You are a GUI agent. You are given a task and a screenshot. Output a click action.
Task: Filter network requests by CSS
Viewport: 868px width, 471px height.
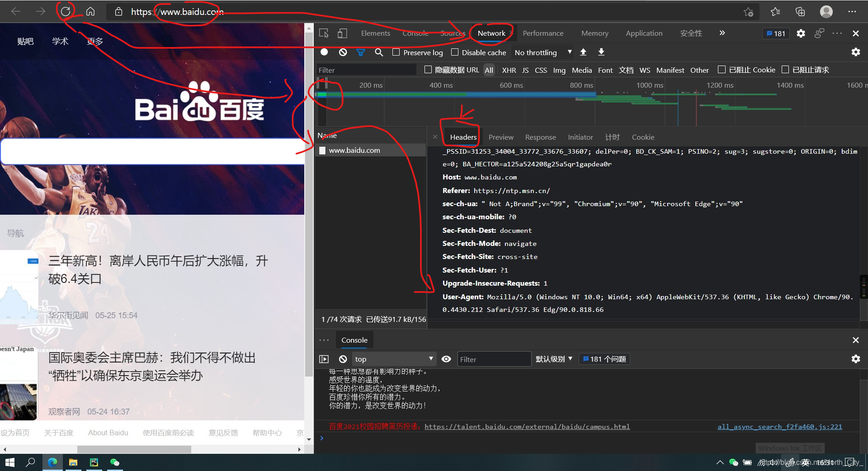(x=541, y=70)
